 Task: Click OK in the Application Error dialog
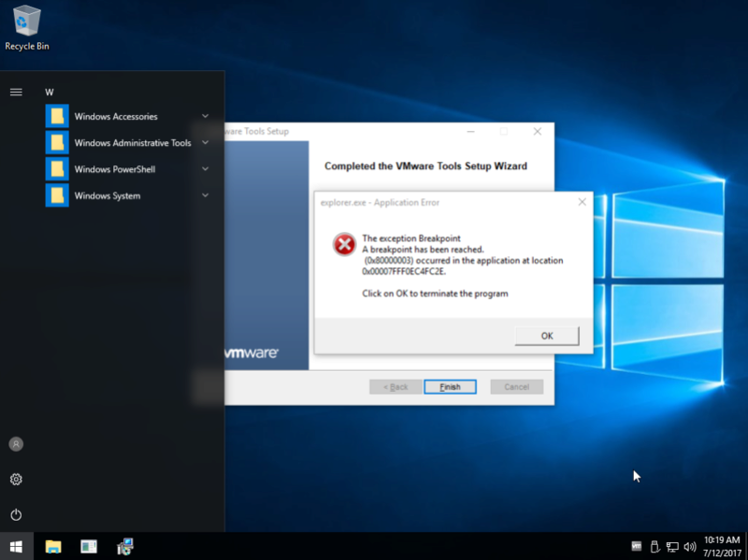pyautogui.click(x=547, y=336)
